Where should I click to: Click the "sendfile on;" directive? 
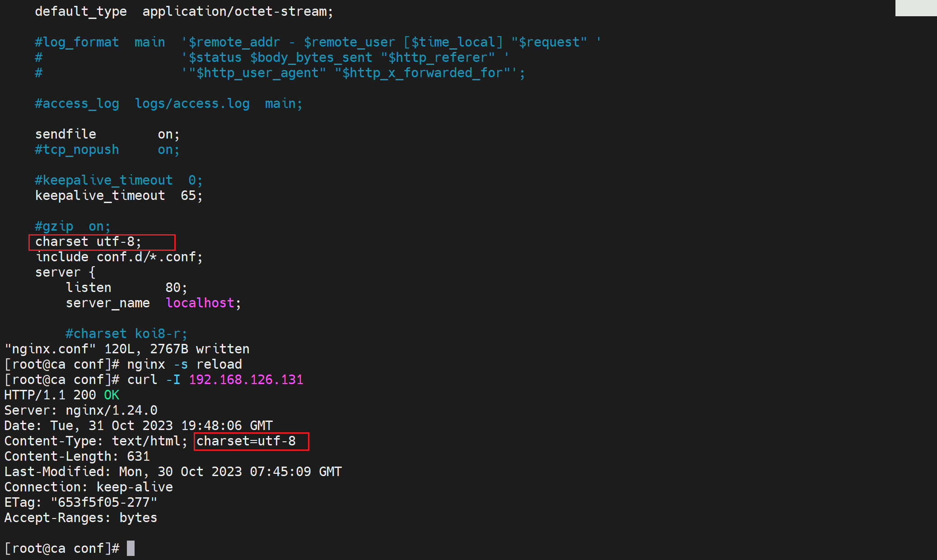pos(107,134)
